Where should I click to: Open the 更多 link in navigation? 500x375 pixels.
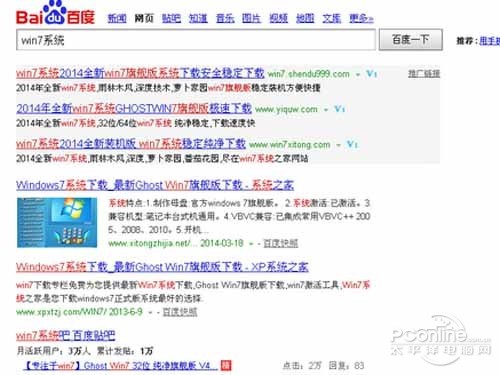[361, 18]
